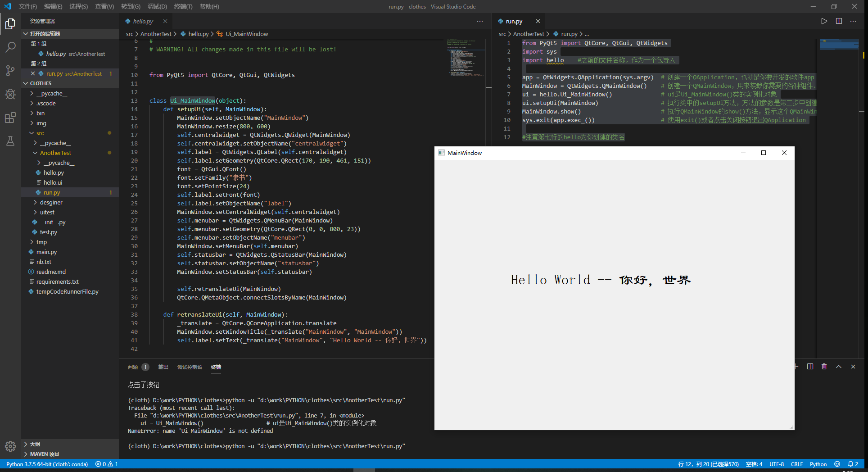Click the VS Code logo in title bar
Viewport: 868px width, 472px height.
(x=8, y=6)
